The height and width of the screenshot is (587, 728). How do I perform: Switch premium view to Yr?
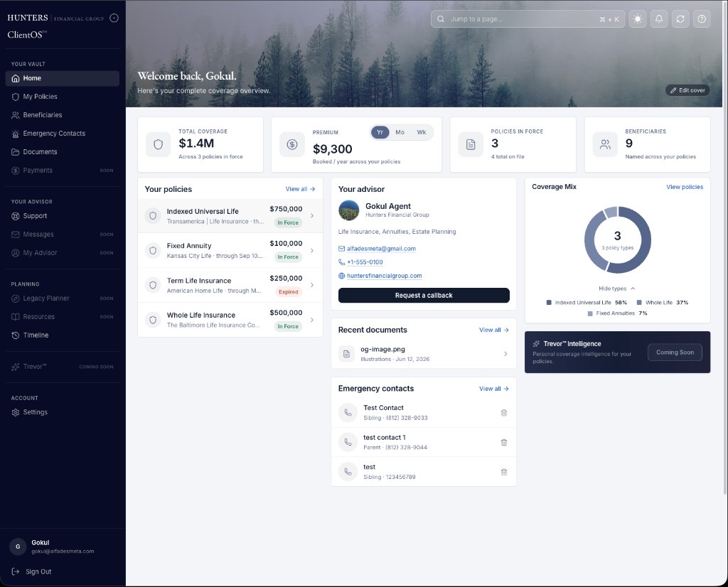pyautogui.click(x=380, y=132)
